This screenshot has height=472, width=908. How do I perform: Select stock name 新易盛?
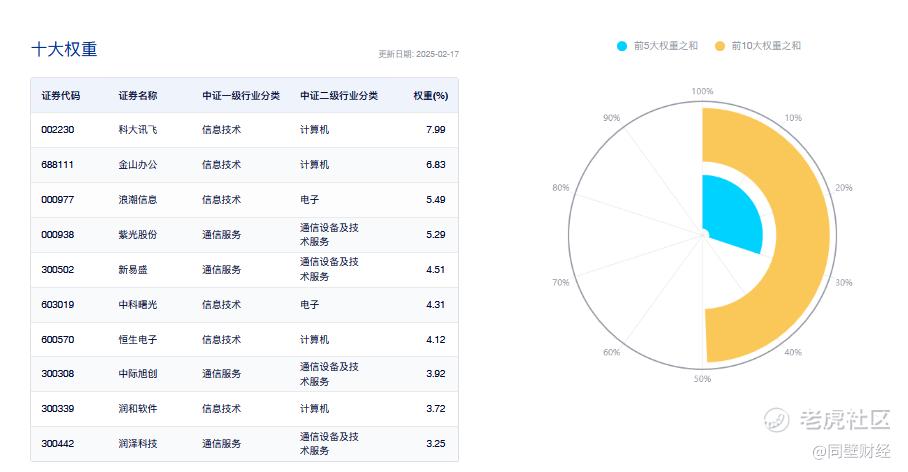[133, 269]
